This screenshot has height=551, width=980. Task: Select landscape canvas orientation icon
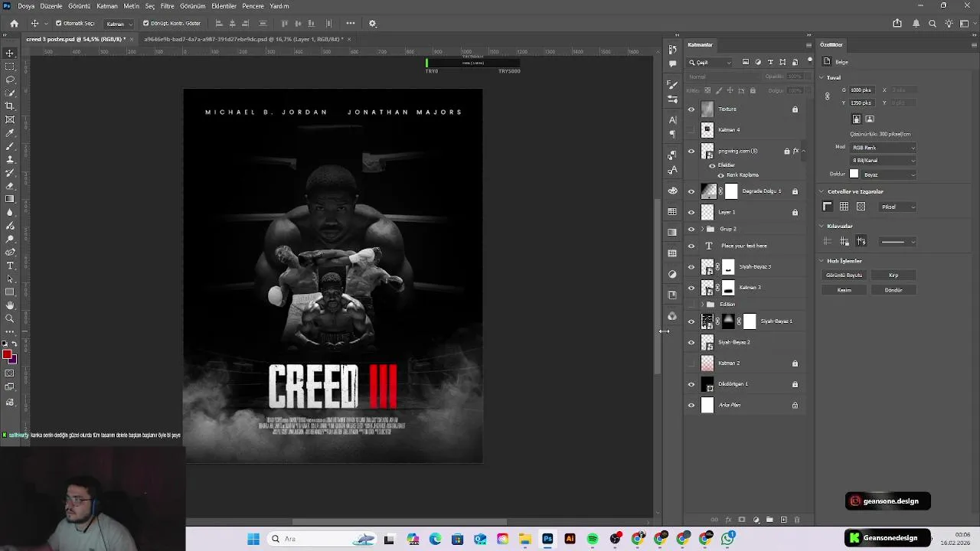(870, 119)
